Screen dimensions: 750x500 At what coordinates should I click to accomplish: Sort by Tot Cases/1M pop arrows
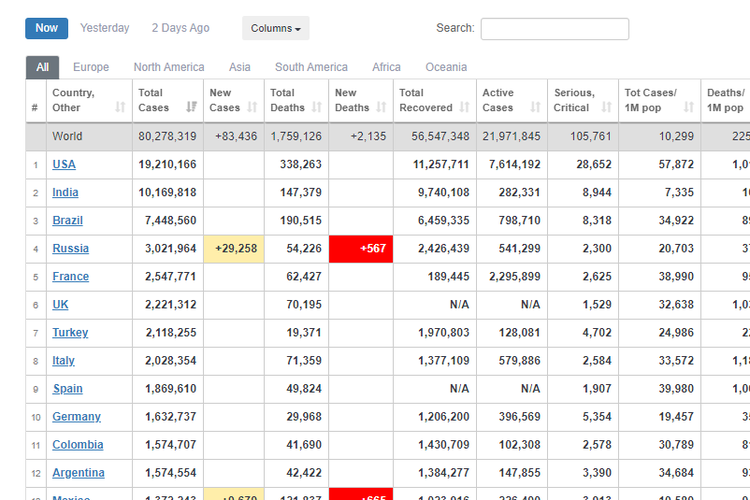(689, 107)
